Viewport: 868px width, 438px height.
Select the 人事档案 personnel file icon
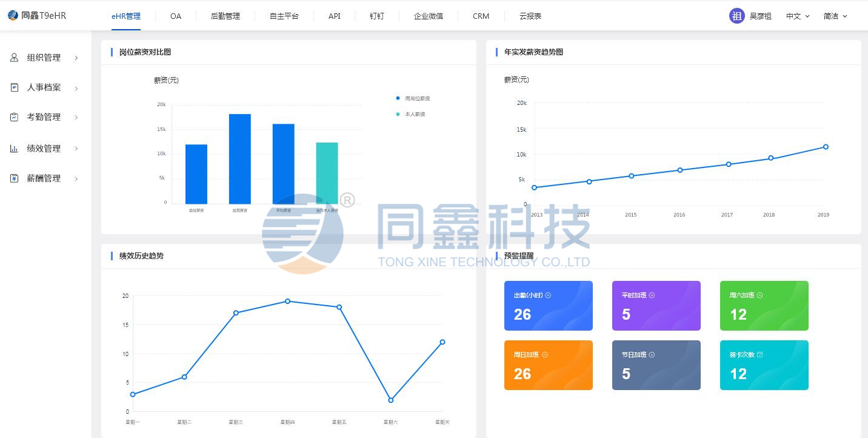(x=13, y=87)
